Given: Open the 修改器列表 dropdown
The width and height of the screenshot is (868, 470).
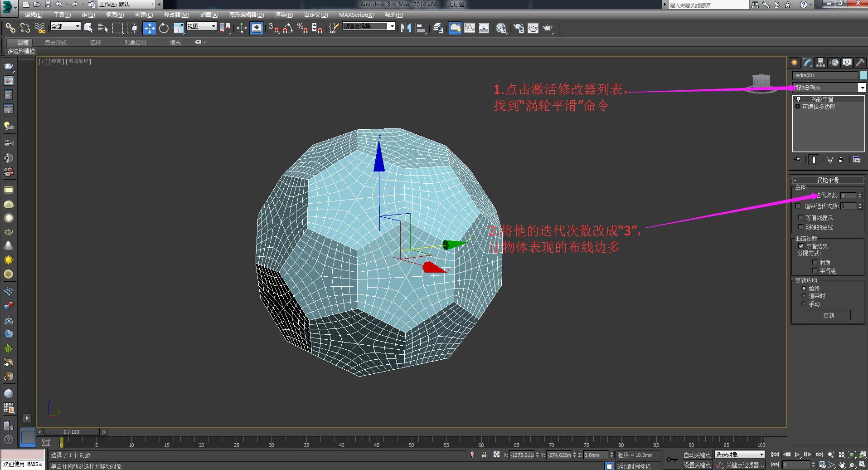Looking at the screenshot, I should pos(862,87).
